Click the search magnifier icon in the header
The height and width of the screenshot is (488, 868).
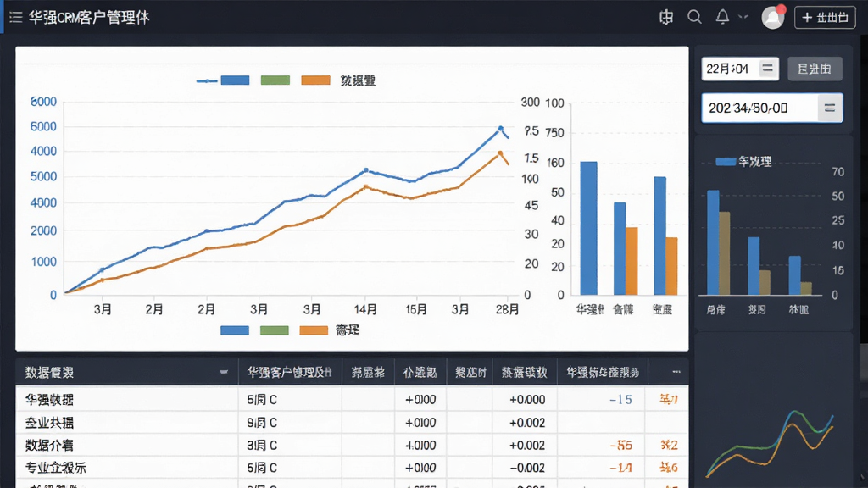tap(694, 17)
